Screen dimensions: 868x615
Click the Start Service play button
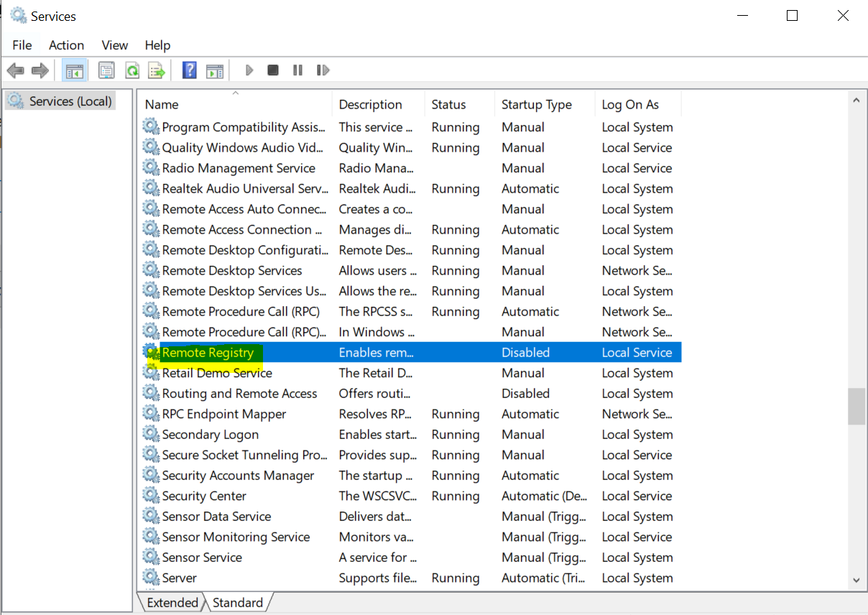coord(249,70)
